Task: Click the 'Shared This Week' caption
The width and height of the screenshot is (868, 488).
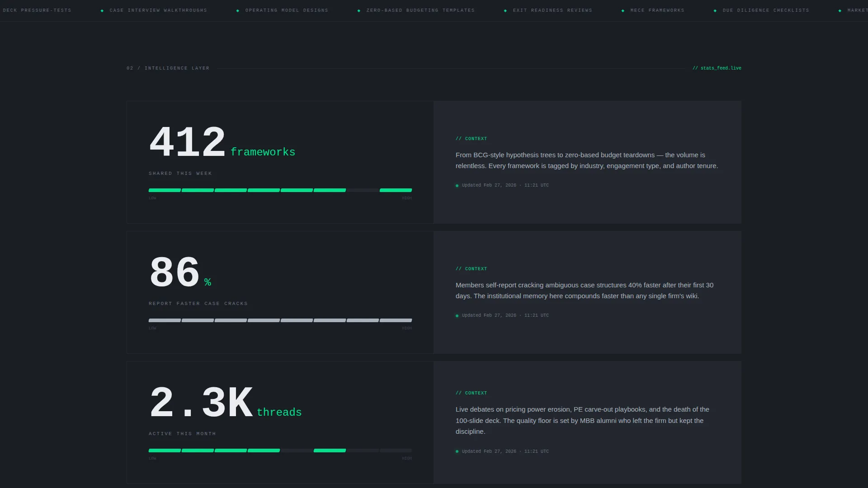Action: coord(180,174)
